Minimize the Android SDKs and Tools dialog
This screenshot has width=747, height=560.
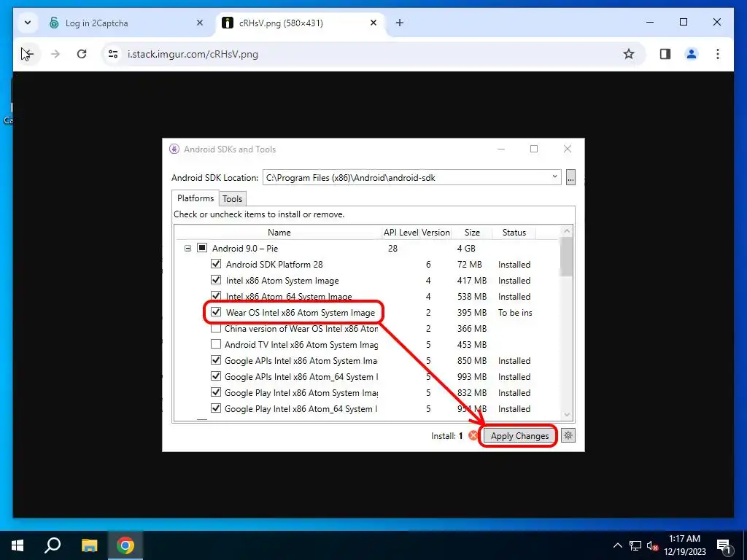[x=501, y=149]
